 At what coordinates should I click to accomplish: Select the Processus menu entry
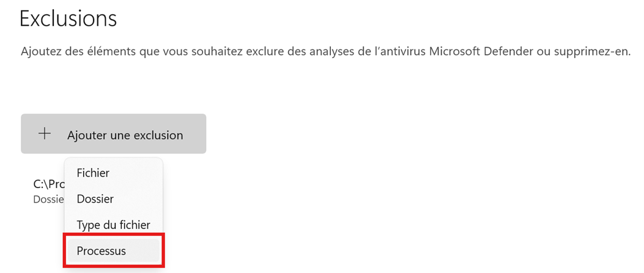click(101, 251)
